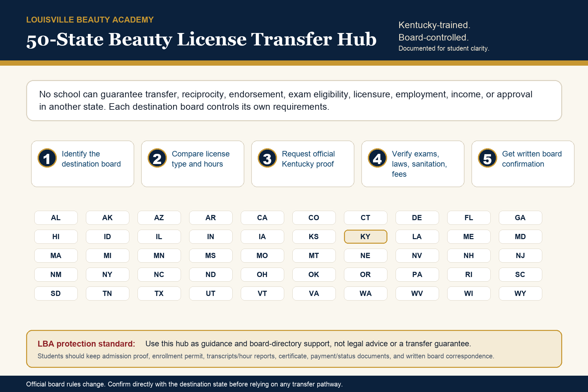Open 'Identify the destination board' step
This screenshot has height=392, width=588.
pos(83,164)
